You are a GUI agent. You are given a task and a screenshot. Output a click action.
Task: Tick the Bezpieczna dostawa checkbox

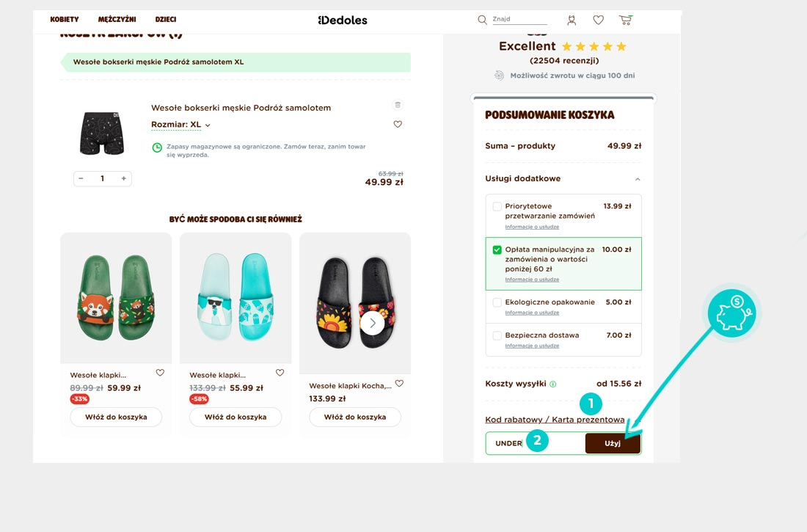497,336
